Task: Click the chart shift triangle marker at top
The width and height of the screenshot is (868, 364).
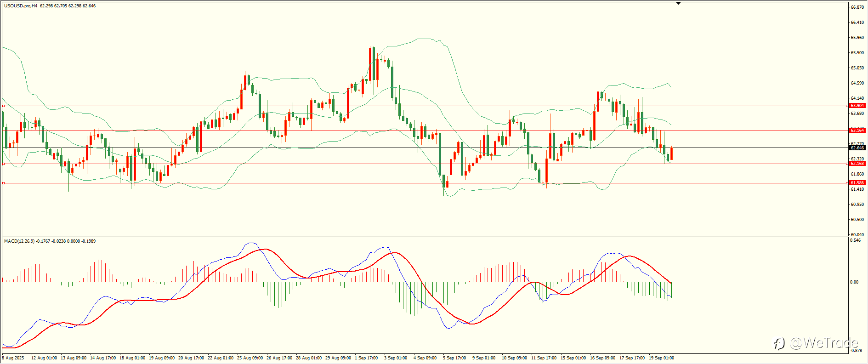Action: pos(678,3)
